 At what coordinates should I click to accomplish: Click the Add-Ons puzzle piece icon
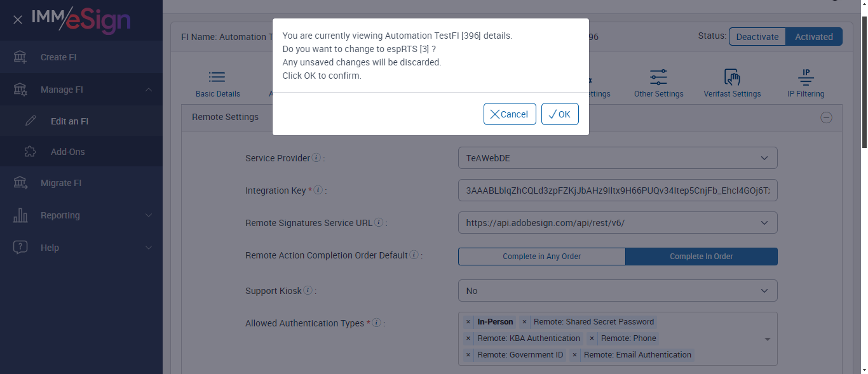[31, 152]
